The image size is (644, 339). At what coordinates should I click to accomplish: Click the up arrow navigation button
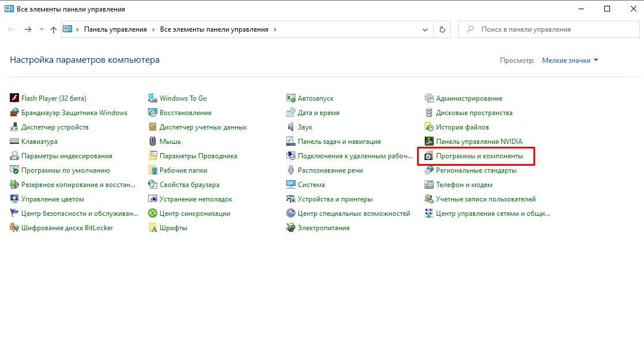tap(54, 29)
